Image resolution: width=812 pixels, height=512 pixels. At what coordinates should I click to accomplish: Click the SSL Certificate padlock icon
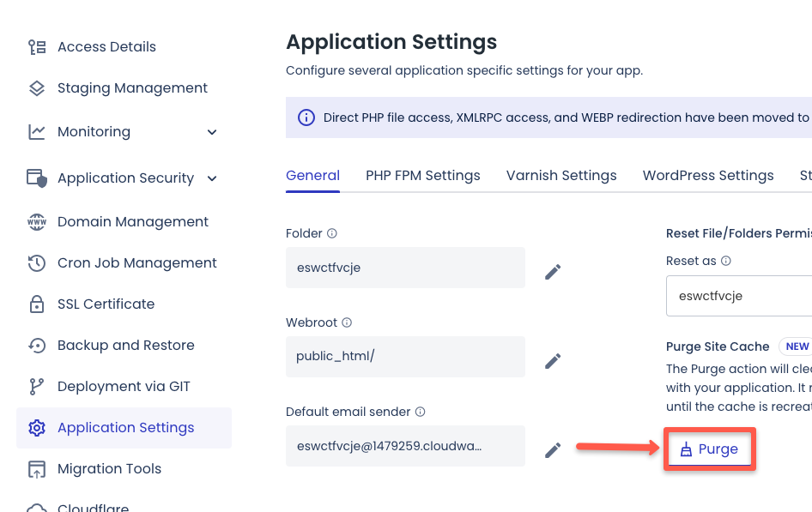pyautogui.click(x=37, y=304)
